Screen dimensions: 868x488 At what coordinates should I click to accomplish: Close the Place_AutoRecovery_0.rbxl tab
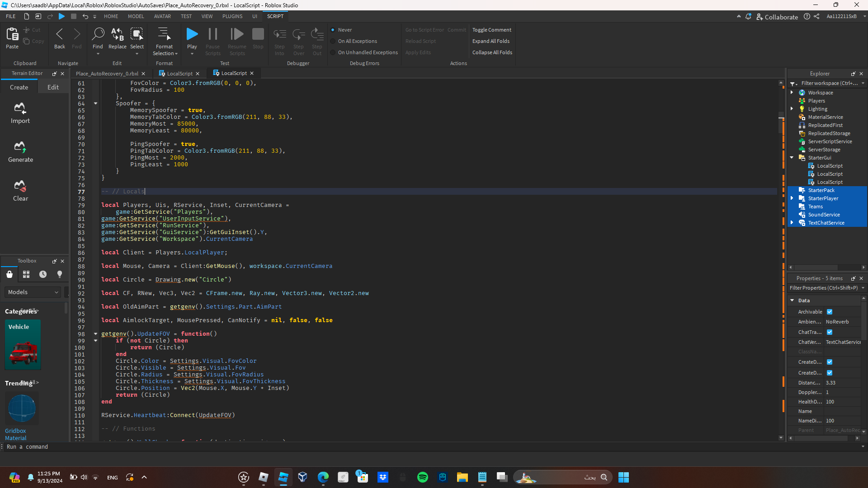click(143, 74)
